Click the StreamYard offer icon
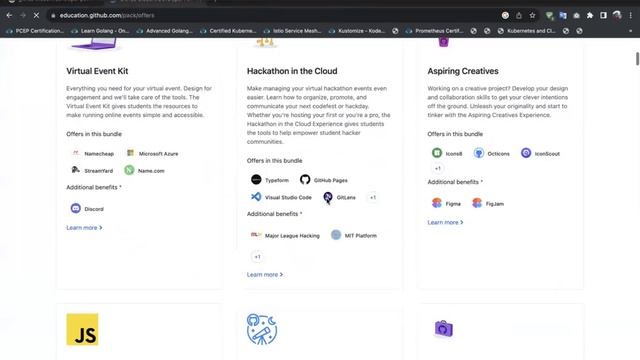Screen dimensions: 640x360 pos(76,170)
